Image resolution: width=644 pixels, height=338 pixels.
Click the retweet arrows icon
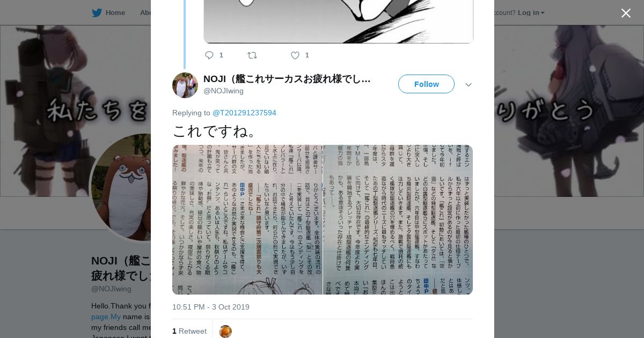252,55
